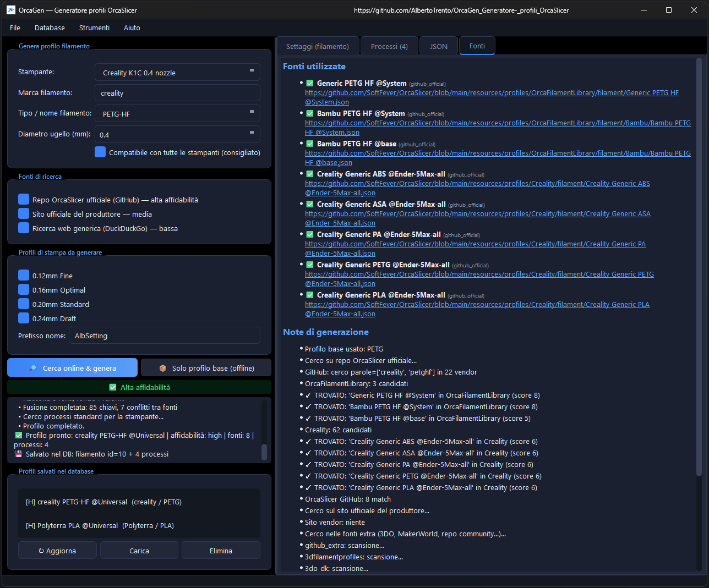Open Creality Generic PA @Ender-5Max-all.json link
This screenshot has width=709, height=588.
[475, 249]
